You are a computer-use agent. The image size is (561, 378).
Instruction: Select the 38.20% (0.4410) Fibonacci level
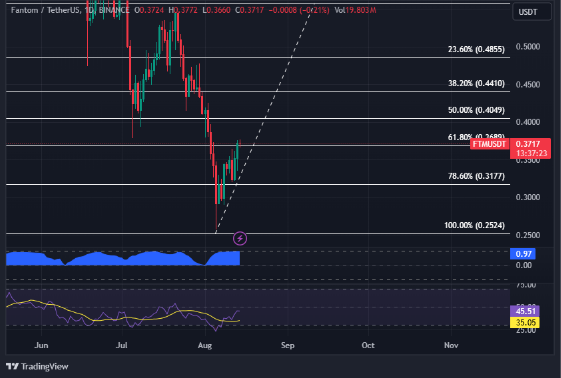pos(476,83)
